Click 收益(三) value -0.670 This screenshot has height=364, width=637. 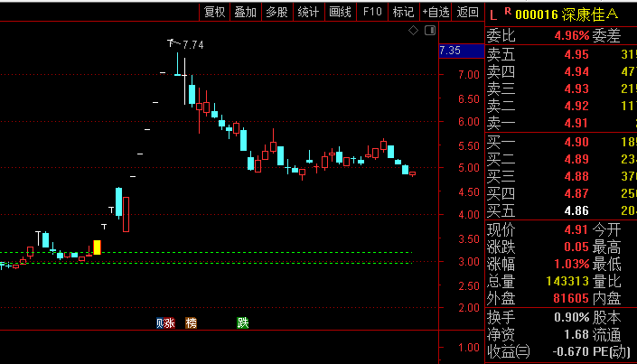tap(570, 351)
